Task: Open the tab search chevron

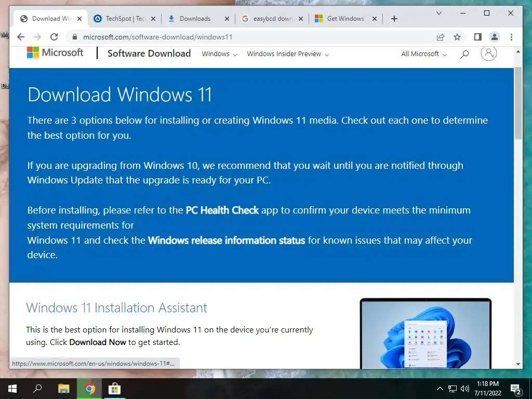Action: [438, 13]
